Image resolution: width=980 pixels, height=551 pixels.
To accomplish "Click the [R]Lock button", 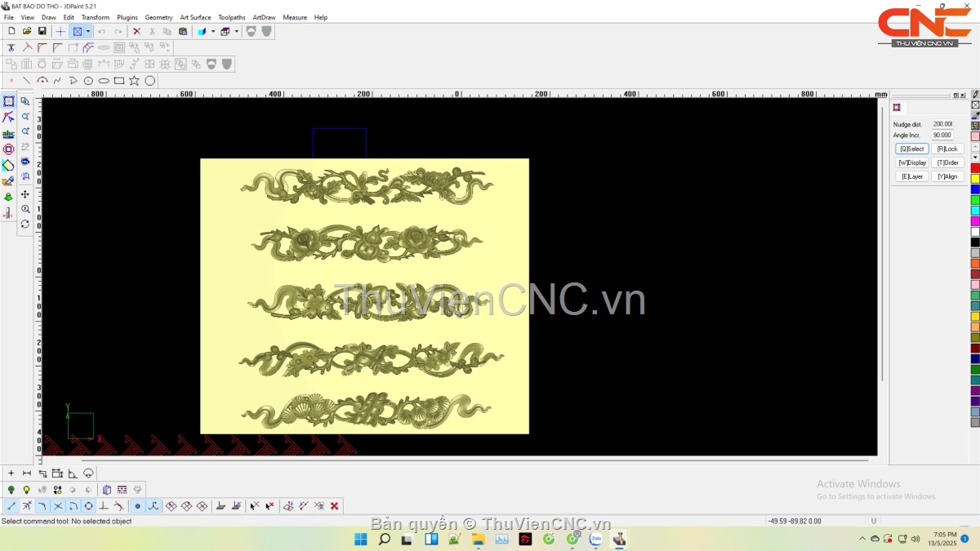I will (947, 149).
